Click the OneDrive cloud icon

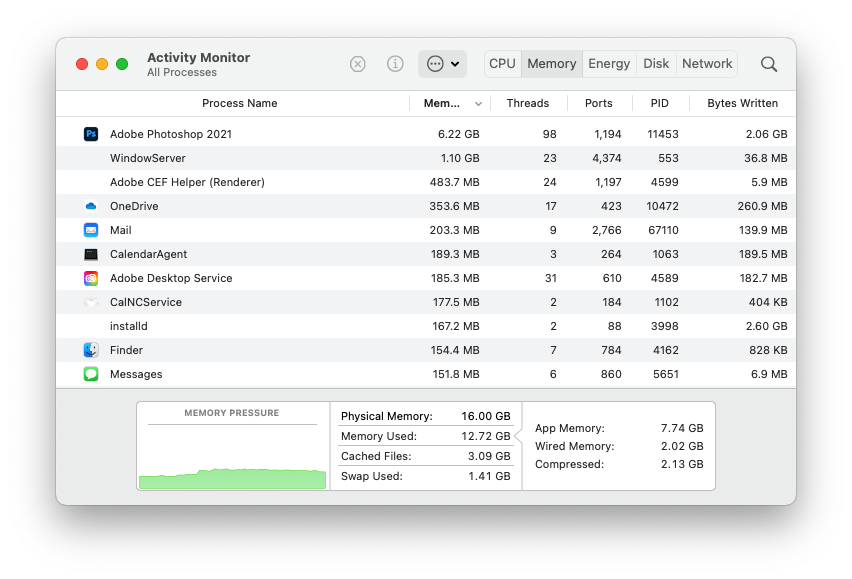[91, 206]
